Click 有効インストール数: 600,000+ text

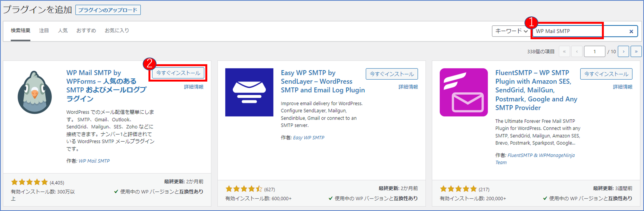coord(258,198)
